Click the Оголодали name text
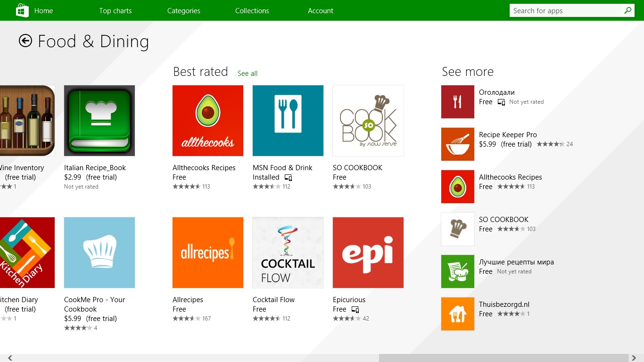This screenshot has width=644, height=362. [x=497, y=92]
